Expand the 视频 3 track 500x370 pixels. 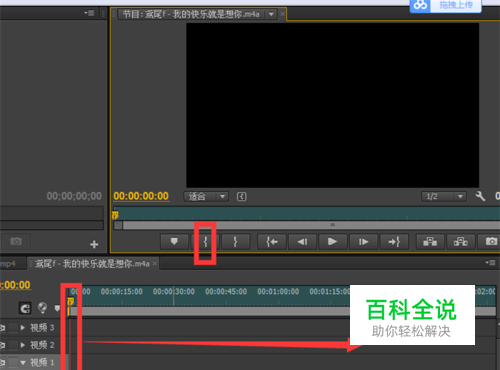coord(23,328)
